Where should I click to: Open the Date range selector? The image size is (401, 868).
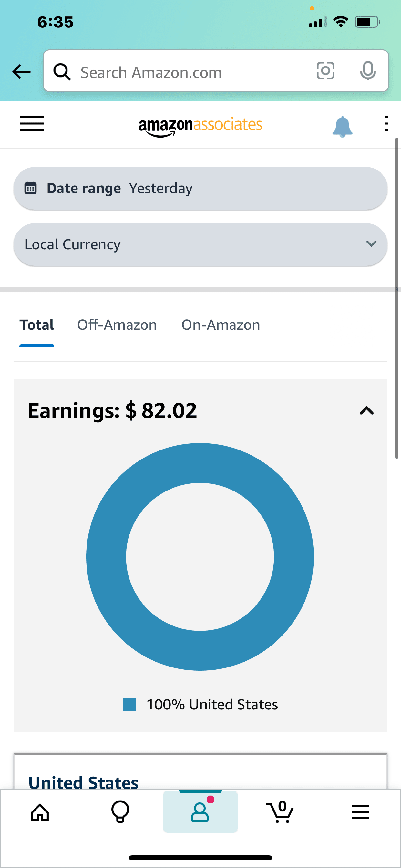(x=200, y=188)
